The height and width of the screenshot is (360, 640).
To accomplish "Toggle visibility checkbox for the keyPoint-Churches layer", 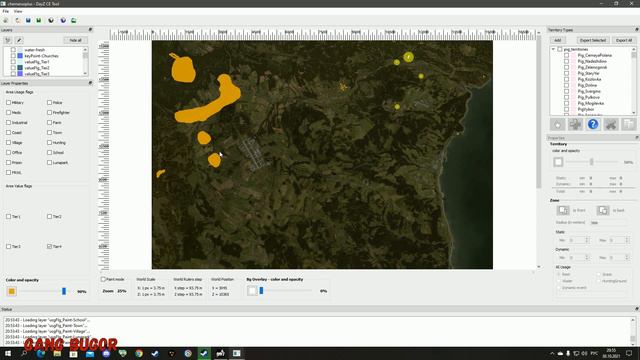I will [x=13, y=56].
